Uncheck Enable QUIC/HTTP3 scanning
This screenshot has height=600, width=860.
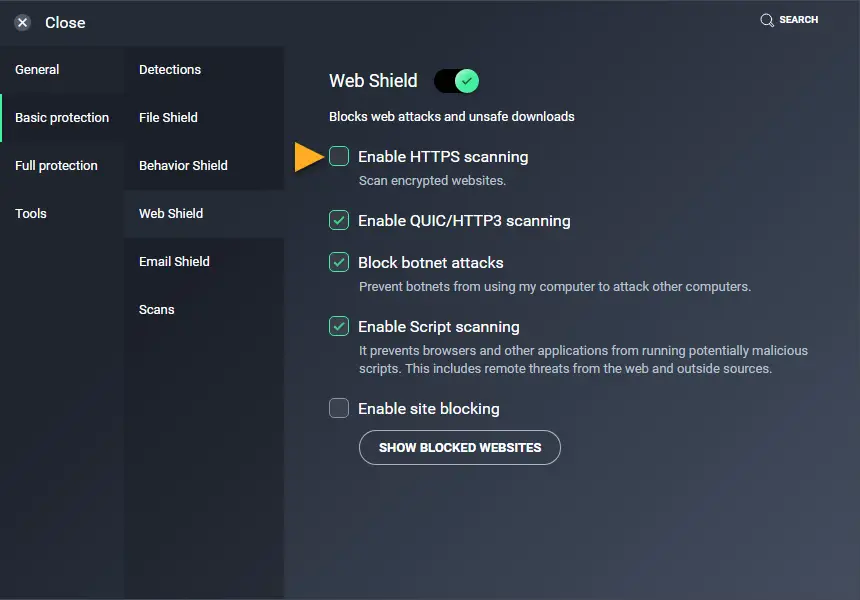point(339,221)
